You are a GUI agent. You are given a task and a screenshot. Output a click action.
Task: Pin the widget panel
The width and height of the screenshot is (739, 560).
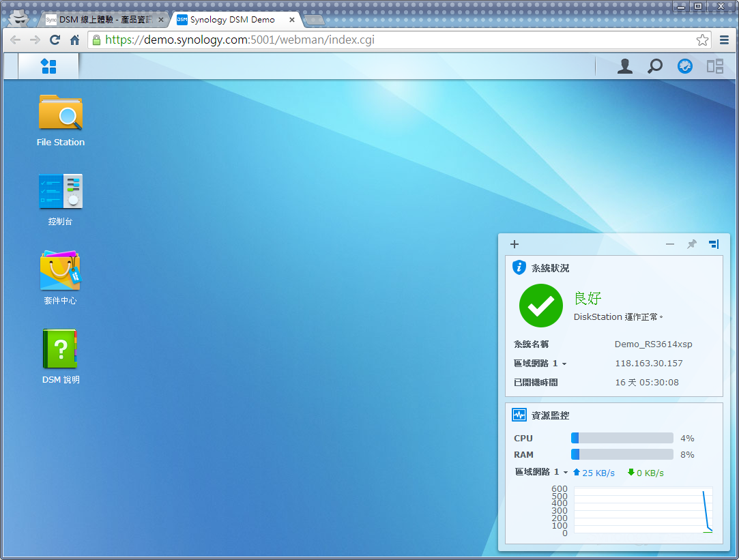coord(691,244)
